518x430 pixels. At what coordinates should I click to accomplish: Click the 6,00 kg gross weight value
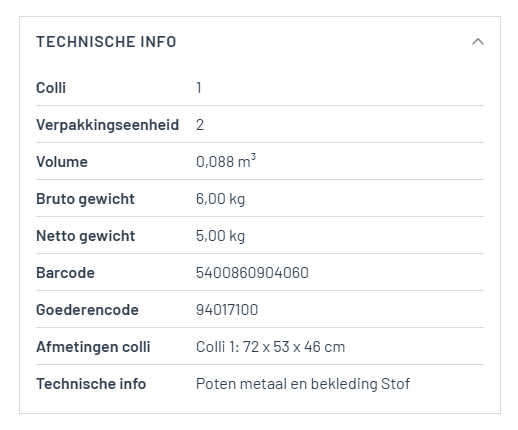pos(220,199)
